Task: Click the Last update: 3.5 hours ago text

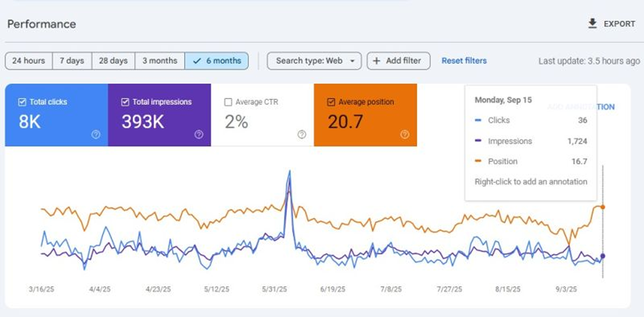Action: (x=589, y=61)
